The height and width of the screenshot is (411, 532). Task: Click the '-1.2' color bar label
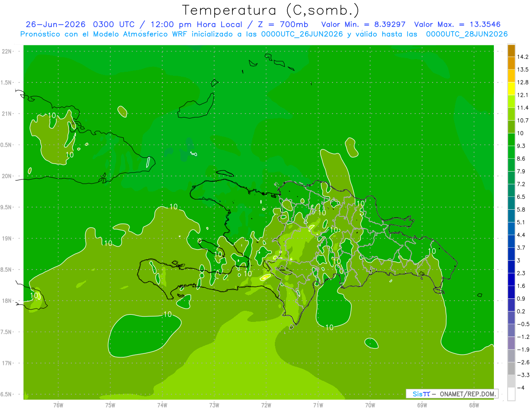pos(523,337)
